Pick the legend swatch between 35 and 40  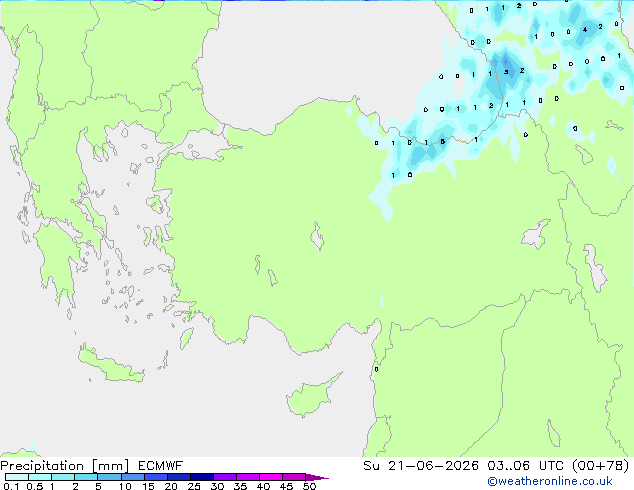[248, 477]
